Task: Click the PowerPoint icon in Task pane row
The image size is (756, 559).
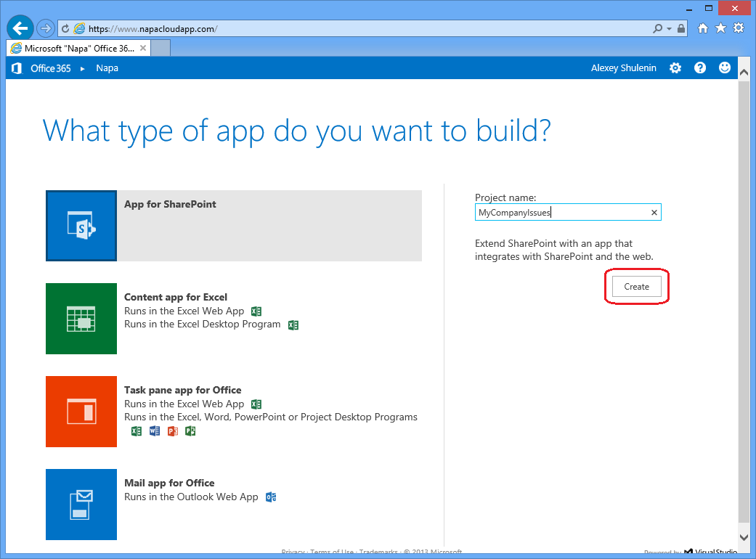Action: tap(173, 431)
